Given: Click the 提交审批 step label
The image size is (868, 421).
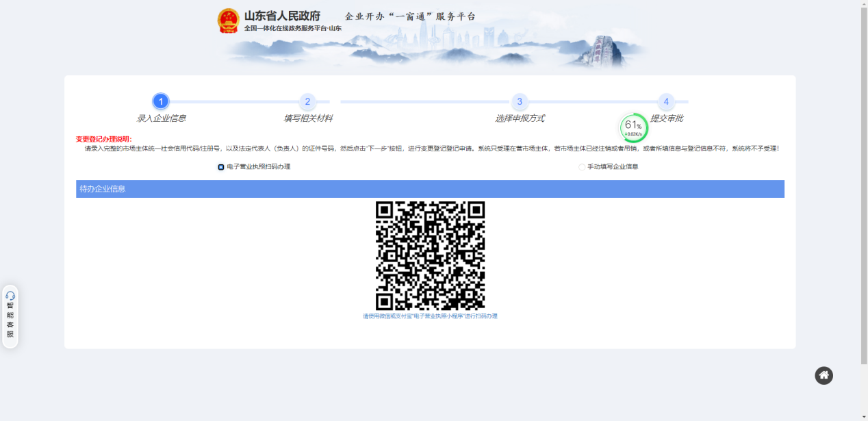Looking at the screenshot, I should (667, 118).
